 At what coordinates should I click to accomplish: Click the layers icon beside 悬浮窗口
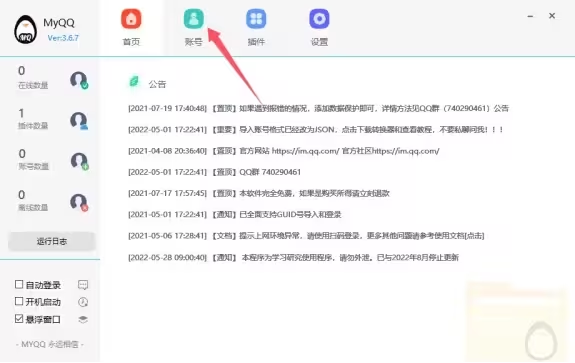83,319
